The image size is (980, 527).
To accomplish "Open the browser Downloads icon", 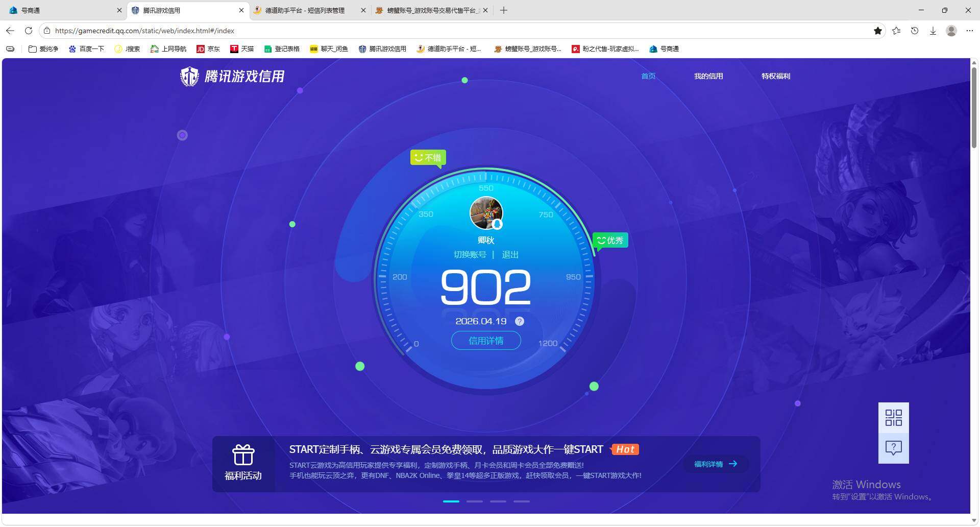I will click(x=933, y=31).
